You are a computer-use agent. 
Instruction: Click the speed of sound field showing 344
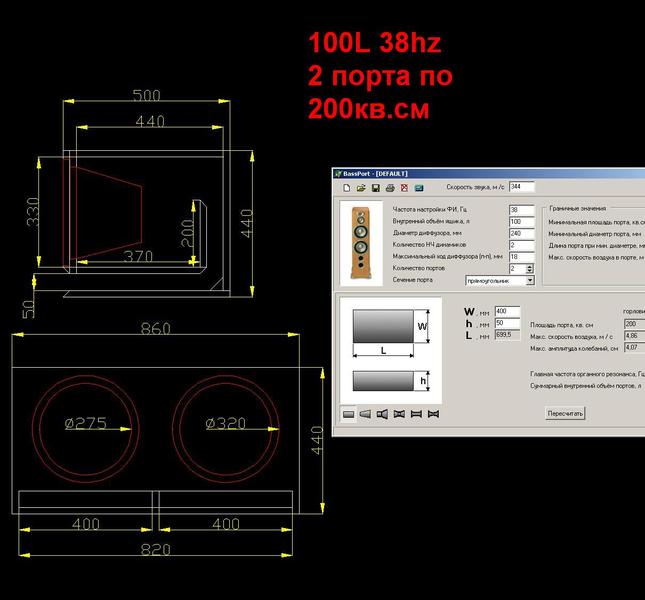(521, 187)
